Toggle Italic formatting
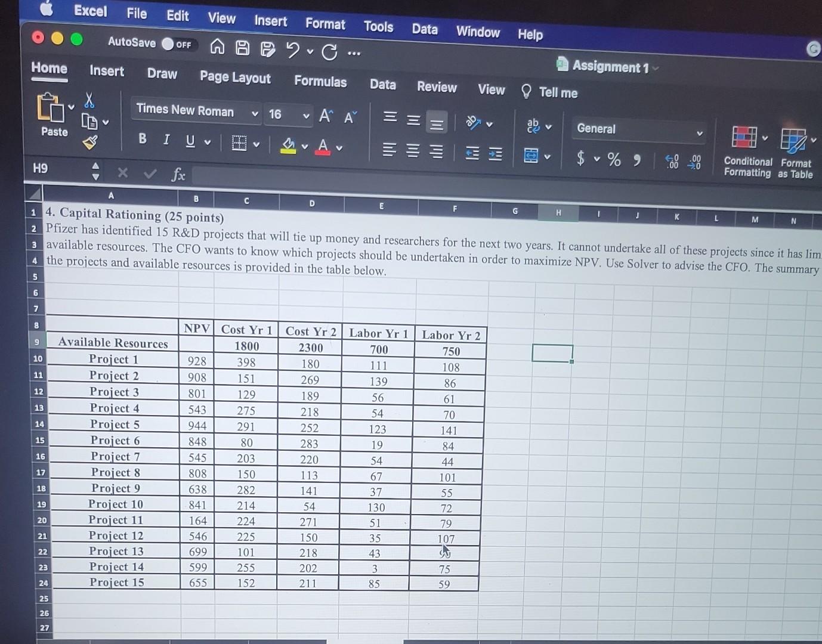Viewport: 822px width, 644px height. pyautogui.click(x=166, y=140)
